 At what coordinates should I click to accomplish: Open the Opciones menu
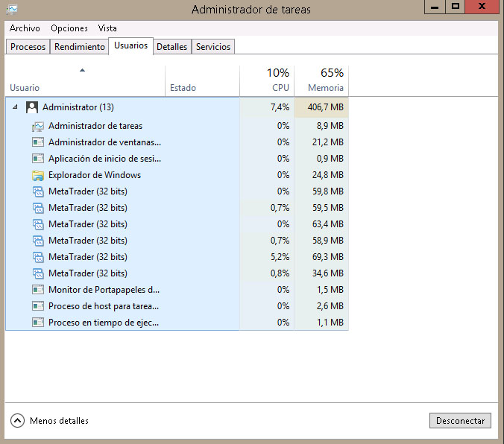(x=69, y=28)
